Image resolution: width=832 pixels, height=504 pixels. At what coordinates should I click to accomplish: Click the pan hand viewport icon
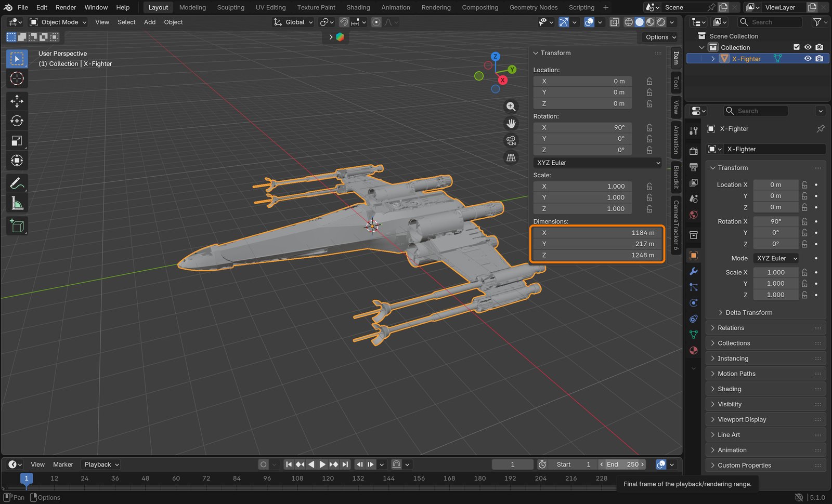click(x=511, y=123)
